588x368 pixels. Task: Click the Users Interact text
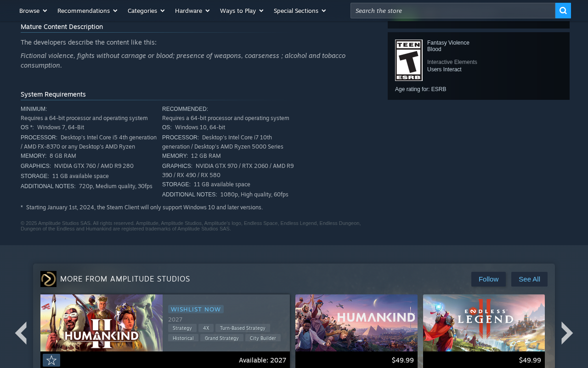444,69
